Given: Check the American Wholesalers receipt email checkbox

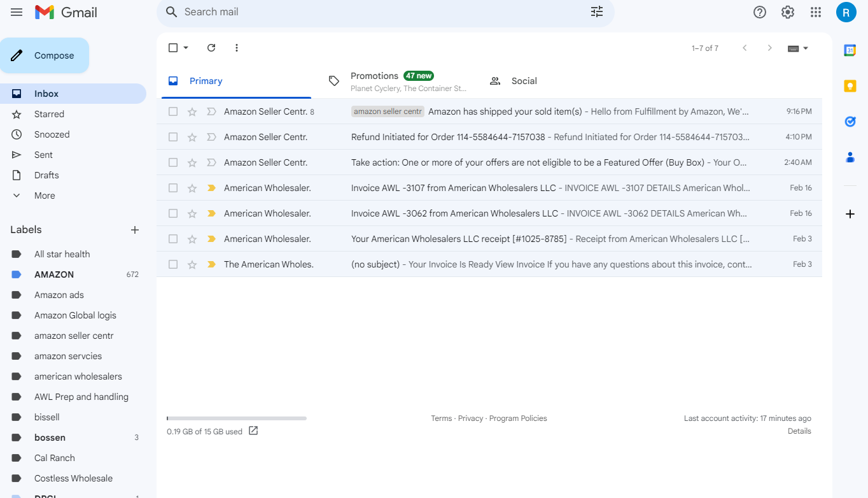Looking at the screenshot, I should 173,239.
